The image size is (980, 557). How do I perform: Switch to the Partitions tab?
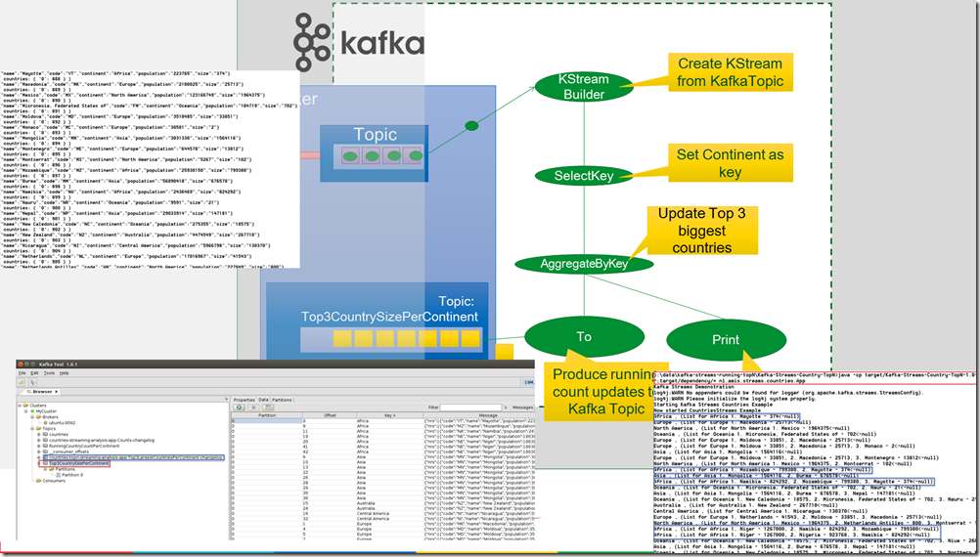(281, 400)
